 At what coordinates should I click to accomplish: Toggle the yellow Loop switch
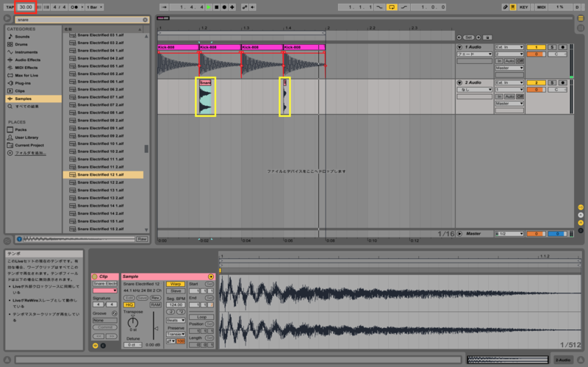tap(392, 7)
